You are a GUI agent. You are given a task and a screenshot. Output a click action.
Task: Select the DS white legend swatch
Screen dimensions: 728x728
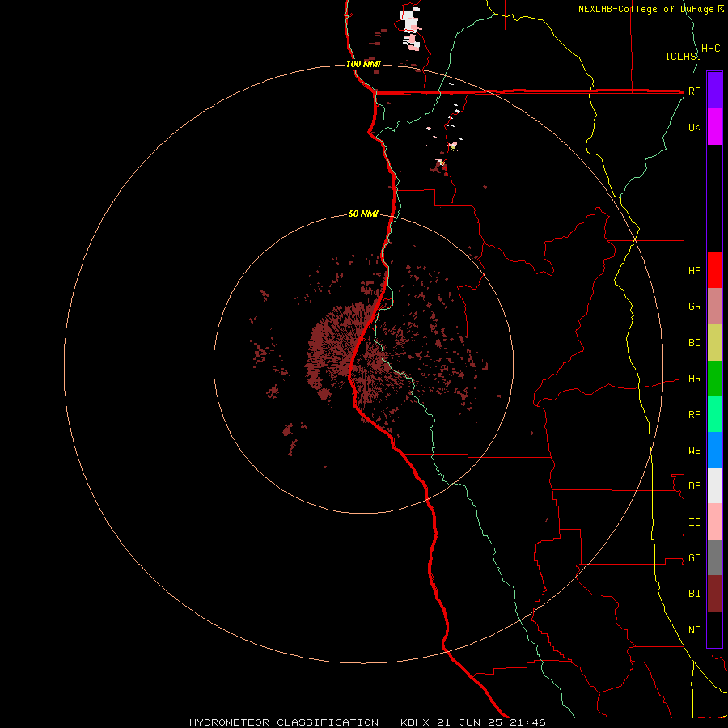pyautogui.click(x=714, y=485)
